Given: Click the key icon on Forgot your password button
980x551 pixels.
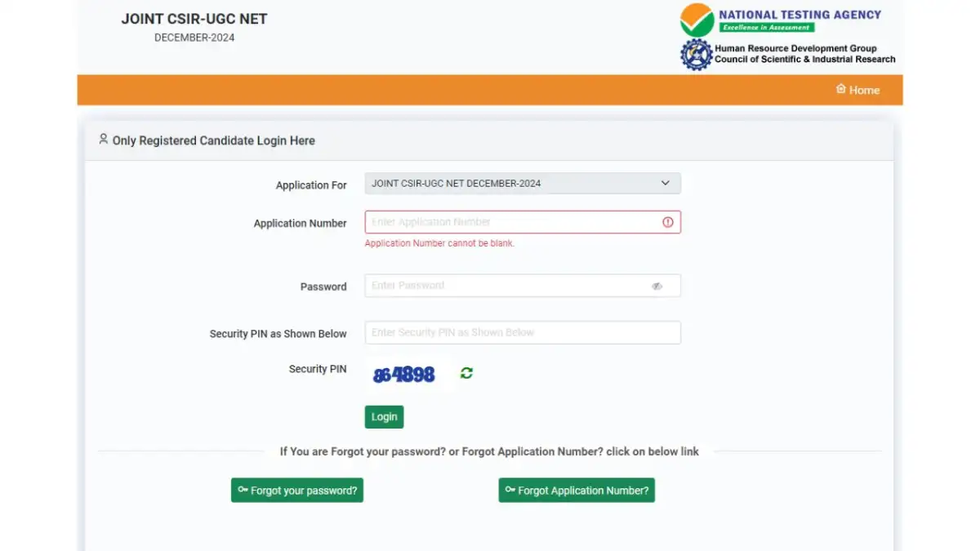Looking at the screenshot, I should (243, 490).
